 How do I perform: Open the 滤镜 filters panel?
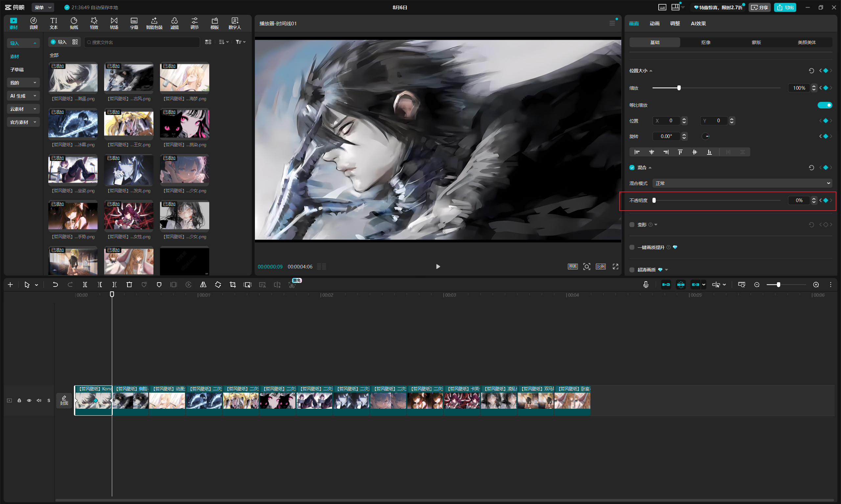(x=174, y=23)
